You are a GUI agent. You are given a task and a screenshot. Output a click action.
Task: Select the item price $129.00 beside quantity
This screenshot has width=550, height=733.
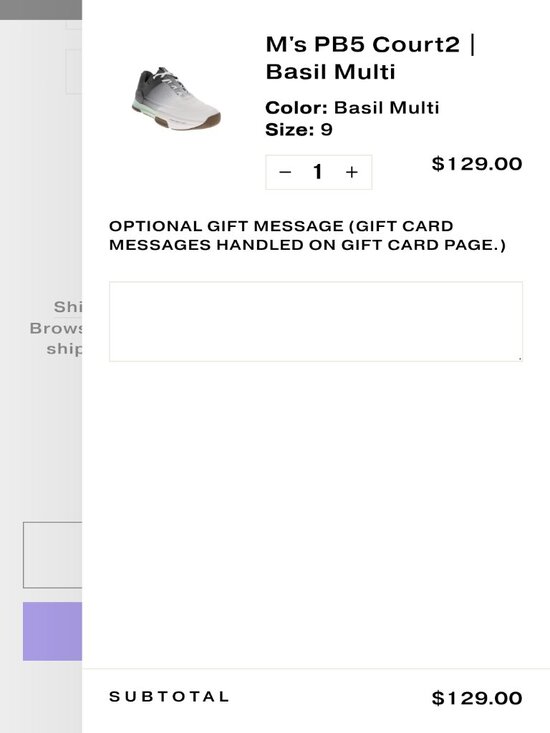[477, 164]
